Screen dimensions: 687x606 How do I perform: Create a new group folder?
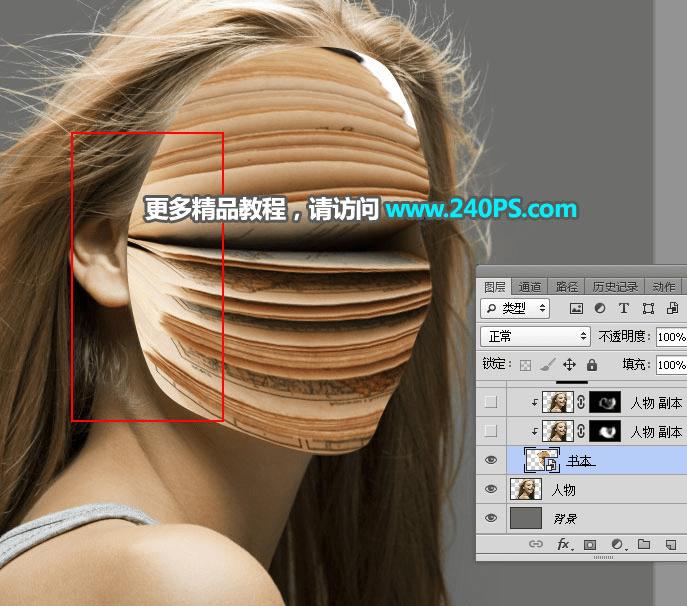pos(644,544)
